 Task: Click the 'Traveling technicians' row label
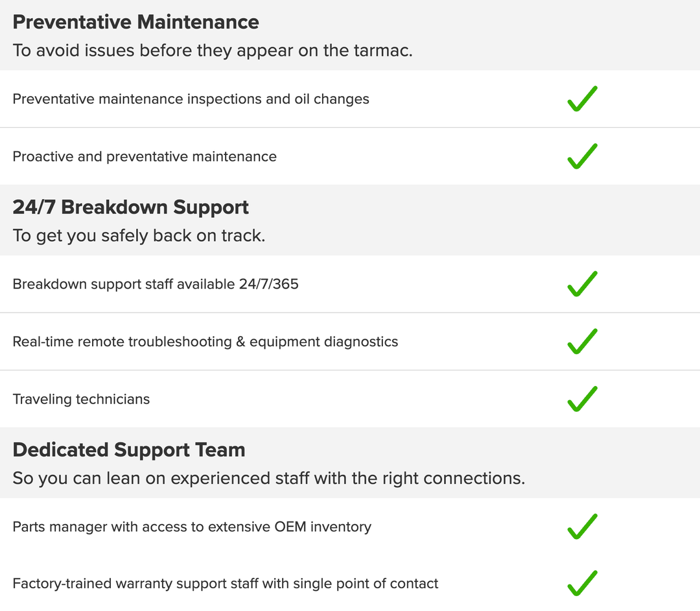[x=81, y=400]
